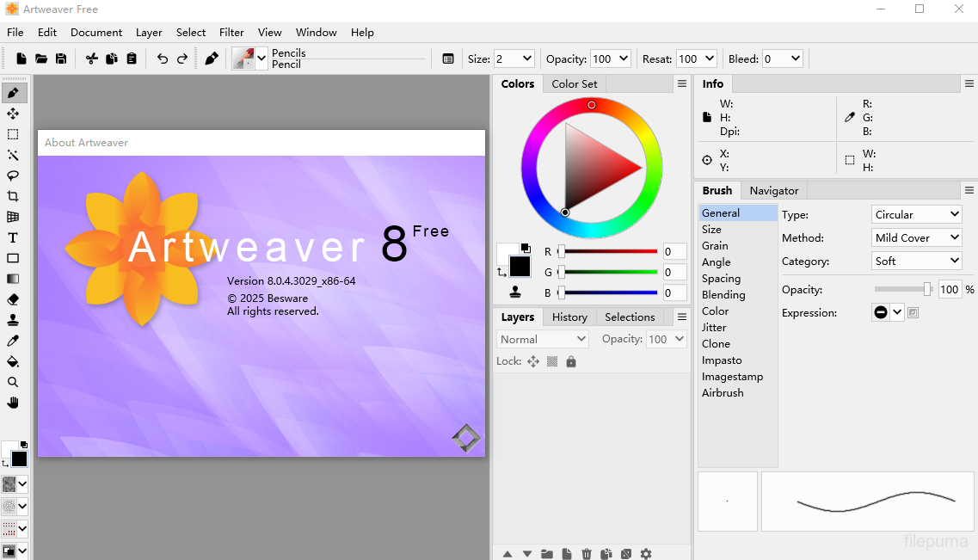Toggle the lock-all padlock in Layers

571,361
